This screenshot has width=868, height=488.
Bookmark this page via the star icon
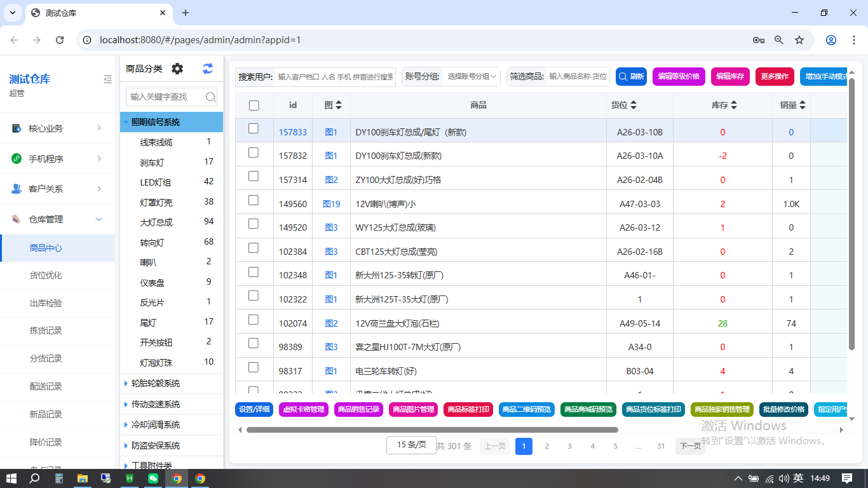click(x=799, y=39)
